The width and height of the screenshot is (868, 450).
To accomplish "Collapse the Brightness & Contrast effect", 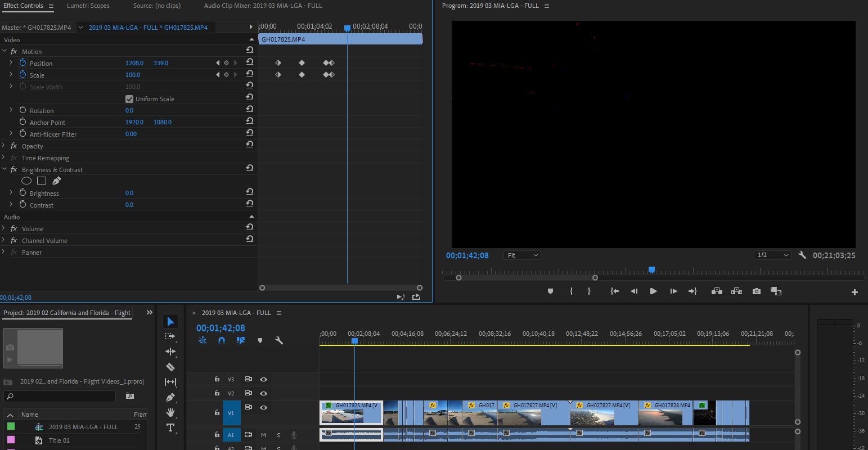I will point(4,169).
